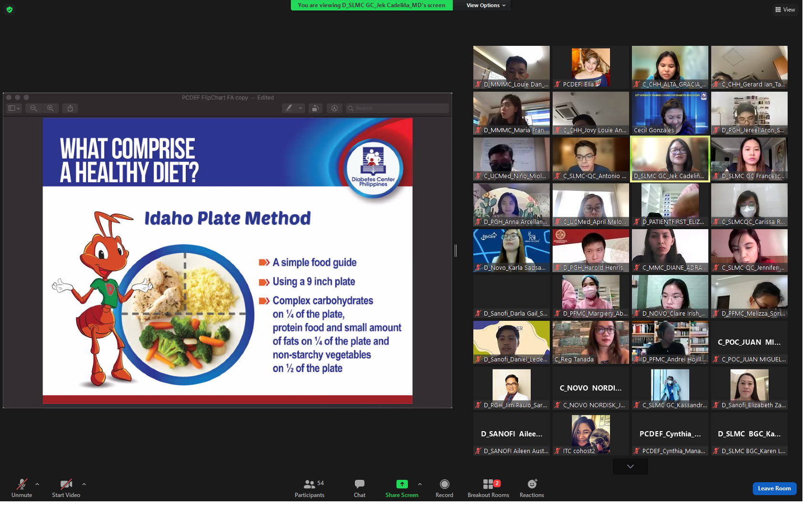The height and width of the screenshot is (508, 812).
Task: Open Breakout Rooms
Action: click(488, 488)
